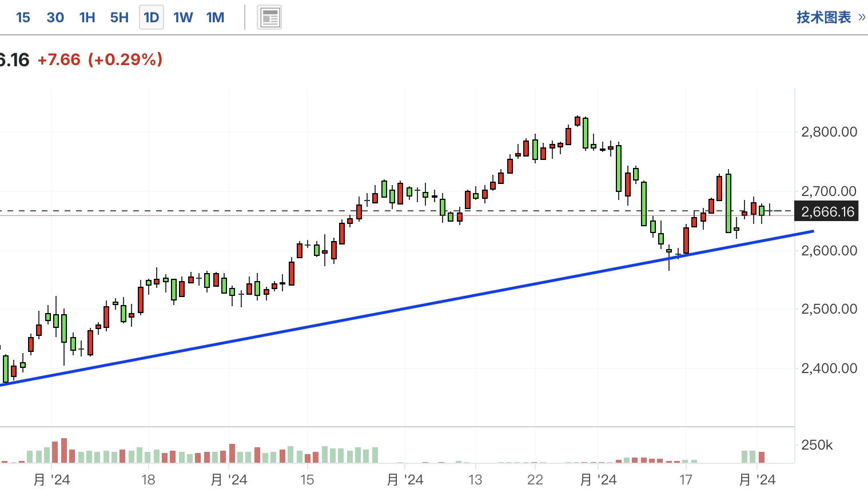This screenshot has width=868, height=497.
Task: Click the 2,600.00 price axis label
Action: coord(829,250)
